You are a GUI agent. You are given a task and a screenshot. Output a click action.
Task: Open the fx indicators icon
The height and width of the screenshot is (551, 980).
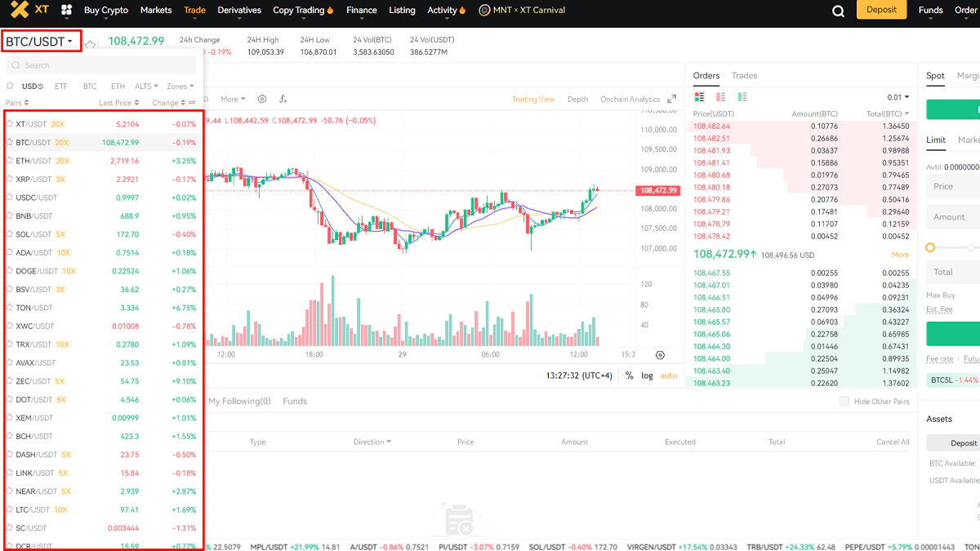pos(283,99)
